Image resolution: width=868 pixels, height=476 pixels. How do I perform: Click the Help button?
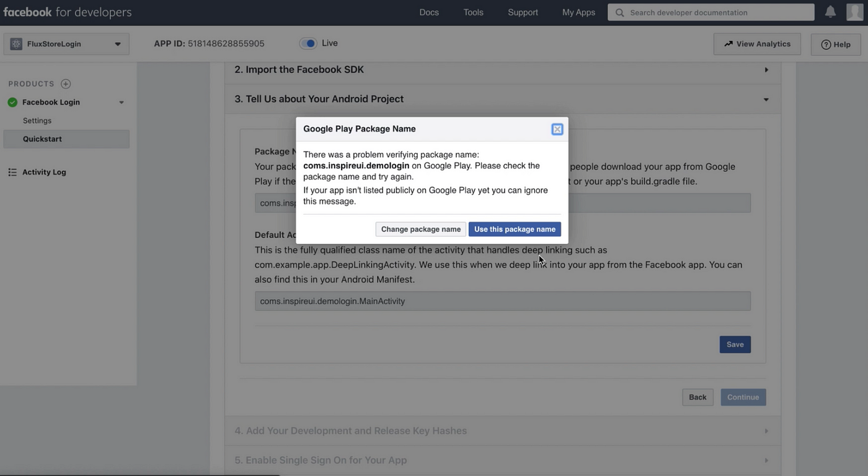click(x=836, y=44)
